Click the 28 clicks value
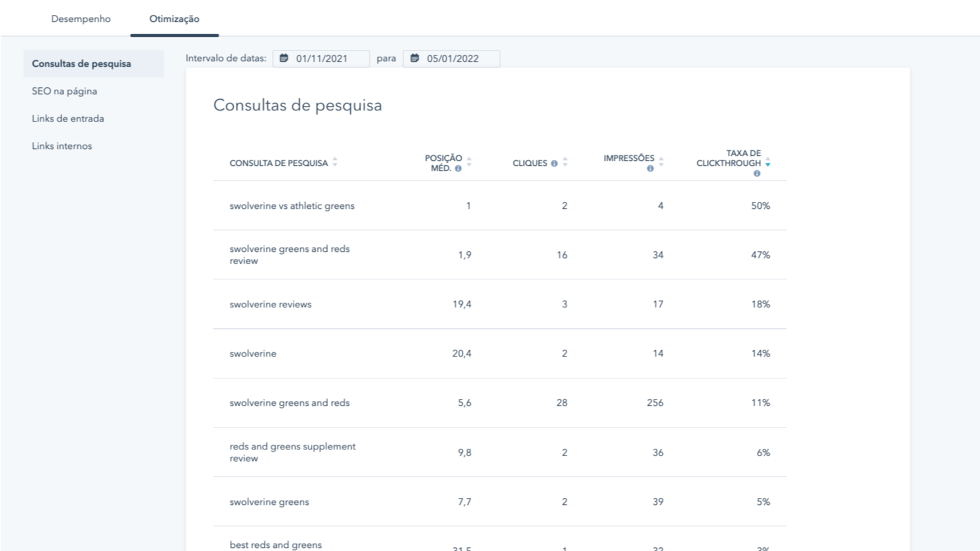Image resolution: width=980 pixels, height=551 pixels. (562, 403)
